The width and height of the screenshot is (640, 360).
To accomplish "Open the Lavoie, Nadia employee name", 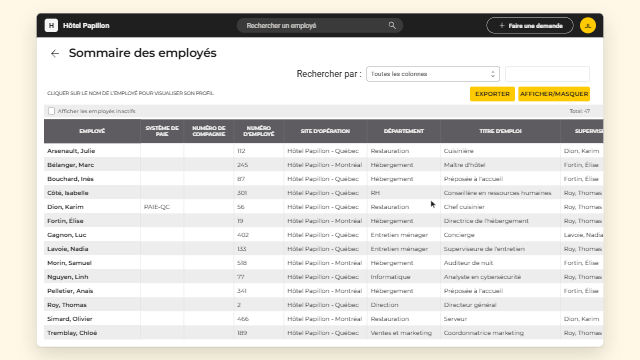I will click(68, 249).
